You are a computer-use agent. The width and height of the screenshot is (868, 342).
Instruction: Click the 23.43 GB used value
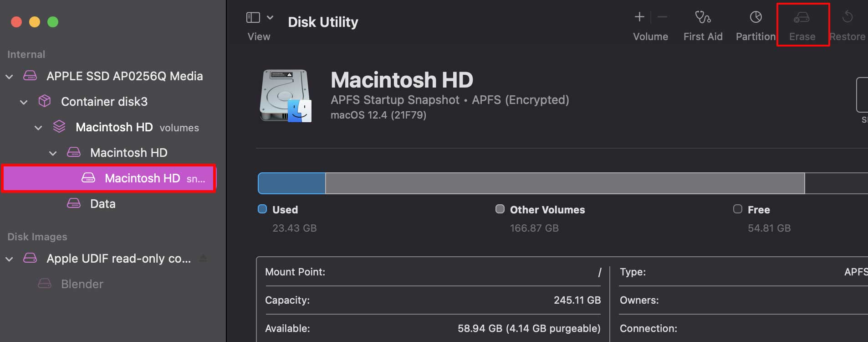[295, 228]
